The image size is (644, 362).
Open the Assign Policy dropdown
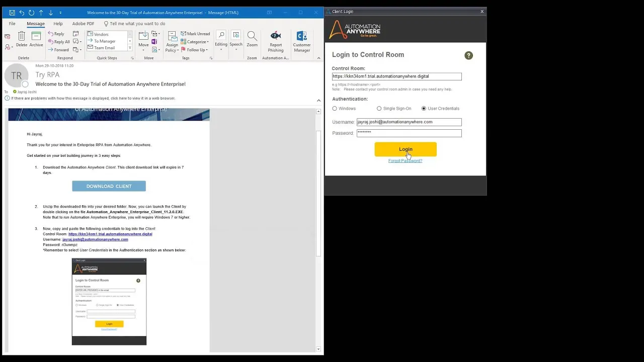172,41
